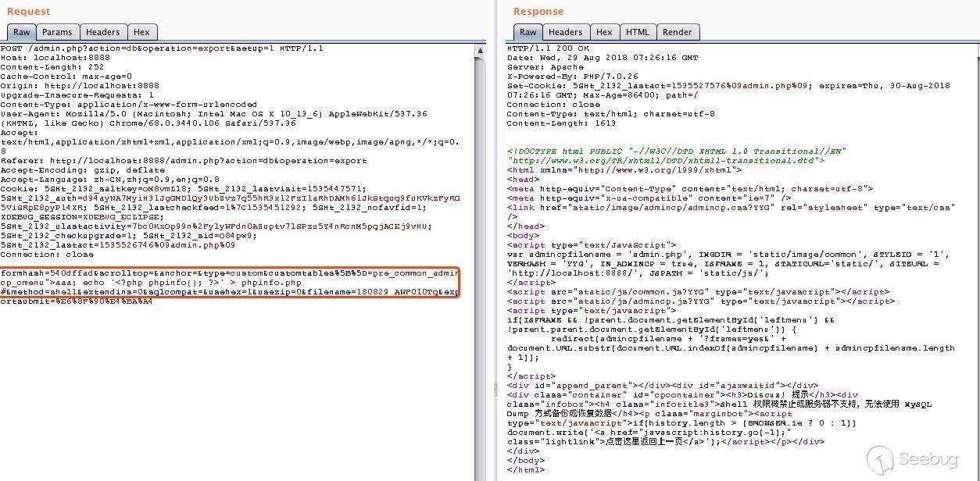
Task: Click the application/x-www-form-urlencoded Content-Type line
Action: 129,105
